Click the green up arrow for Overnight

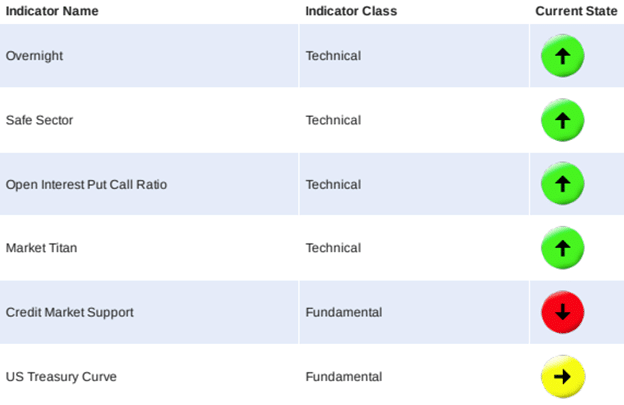562,56
